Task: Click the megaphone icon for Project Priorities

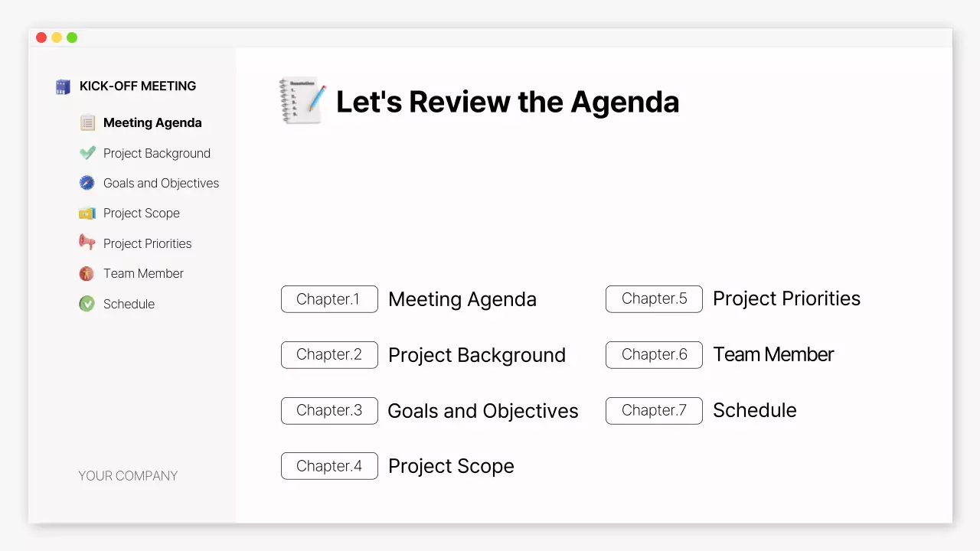Action: click(87, 243)
